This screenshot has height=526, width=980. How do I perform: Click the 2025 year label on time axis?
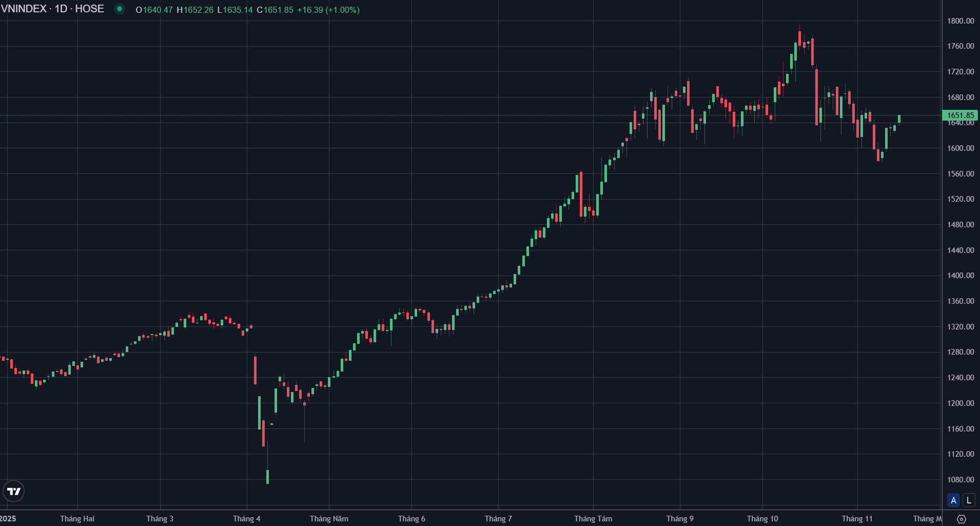(x=8, y=518)
